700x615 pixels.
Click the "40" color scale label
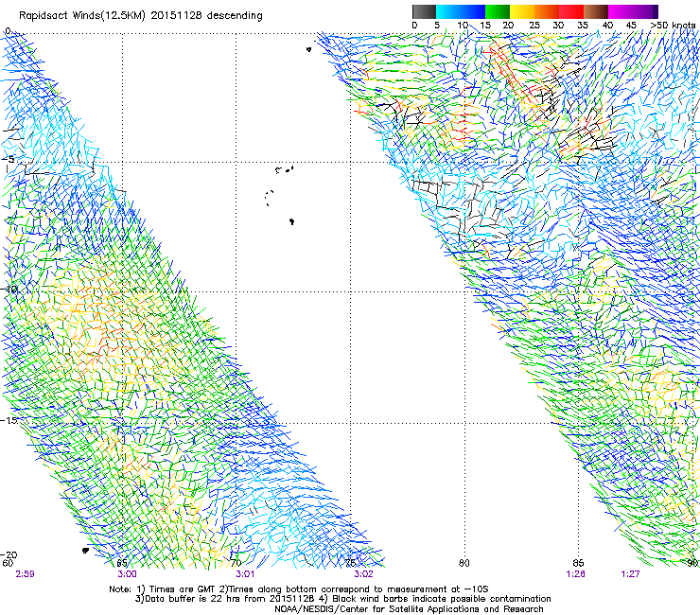(x=607, y=26)
